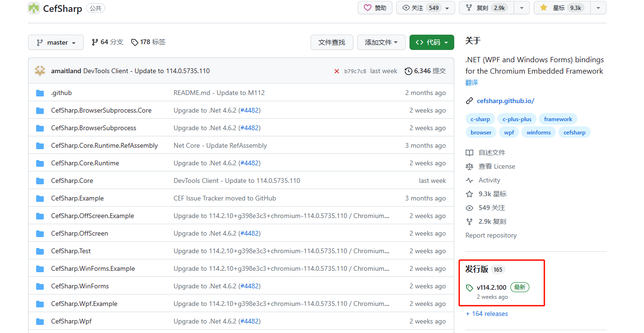Click the star icon beside 9.3k 星标 in sidebar
Viewport: 644px width, 333px height.
469,194
